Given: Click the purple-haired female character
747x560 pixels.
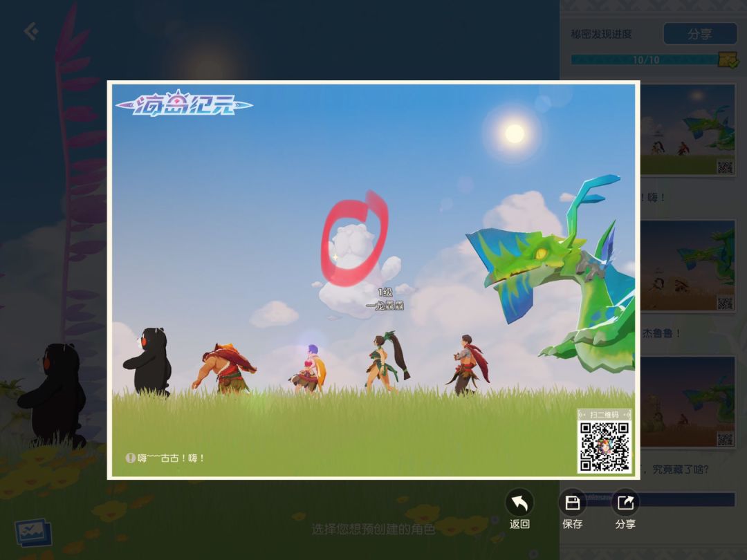Looking at the screenshot, I should (308, 368).
